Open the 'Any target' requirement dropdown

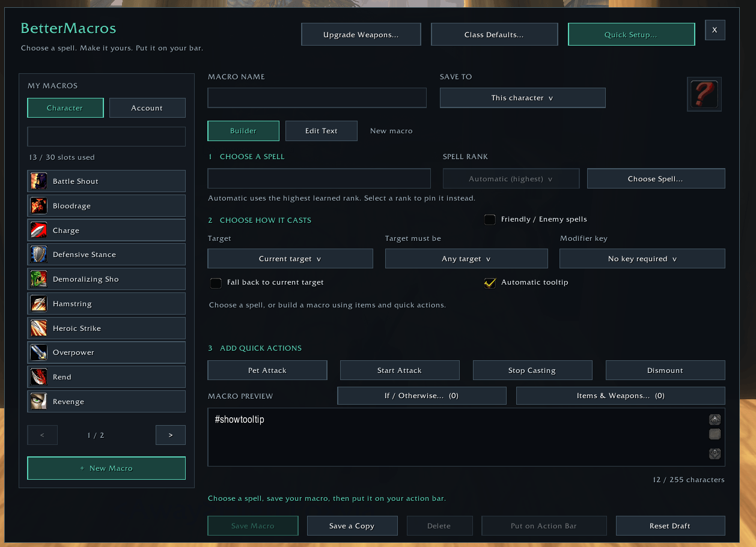click(466, 259)
